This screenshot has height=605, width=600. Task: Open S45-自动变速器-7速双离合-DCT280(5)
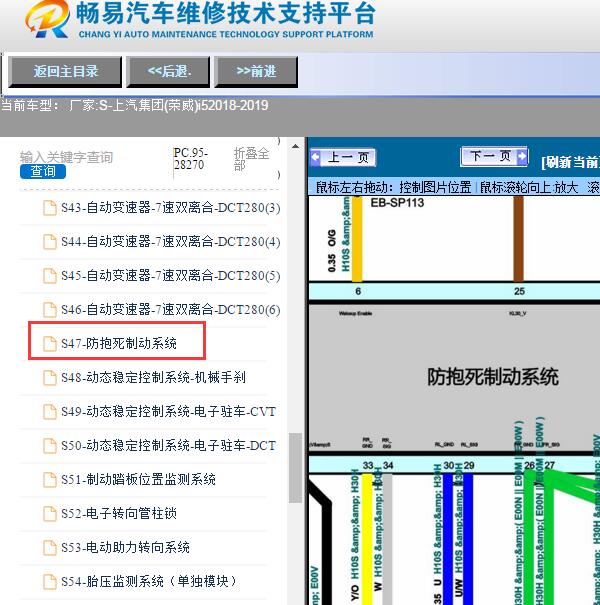coord(171,276)
